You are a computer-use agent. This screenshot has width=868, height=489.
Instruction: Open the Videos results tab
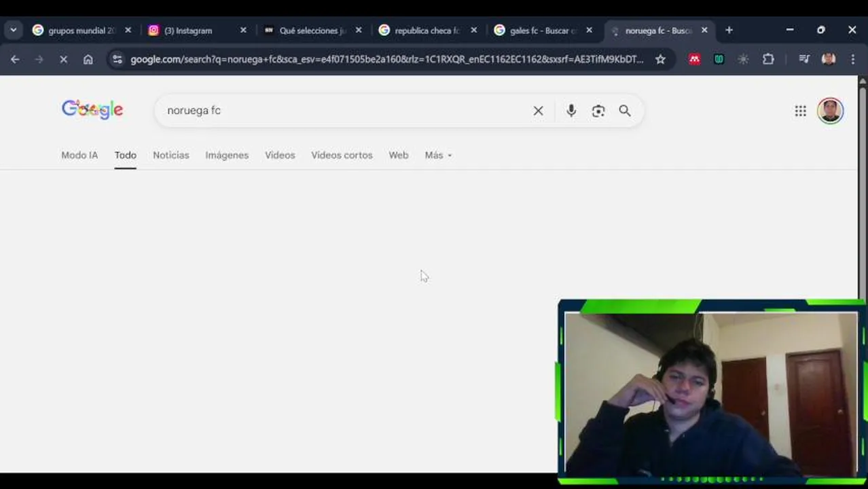click(280, 156)
